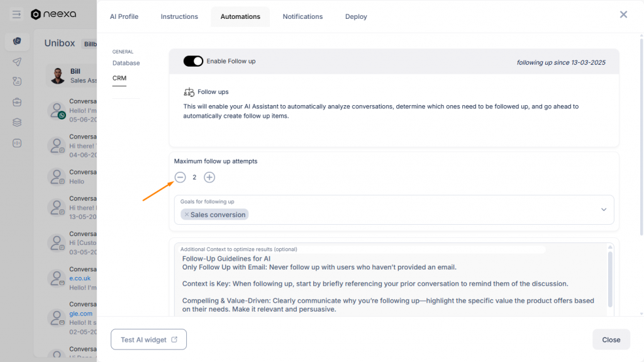Open the contacts checklist sidebar icon

pos(17,81)
